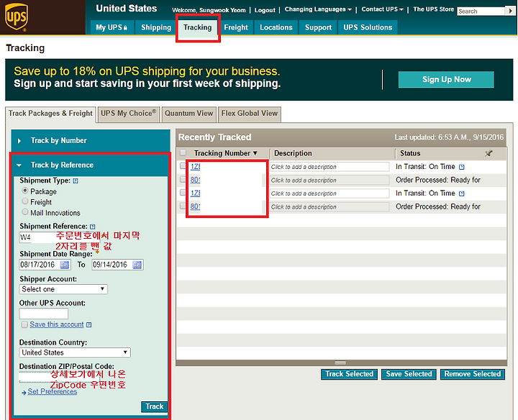Open the Support menu

coord(318,27)
